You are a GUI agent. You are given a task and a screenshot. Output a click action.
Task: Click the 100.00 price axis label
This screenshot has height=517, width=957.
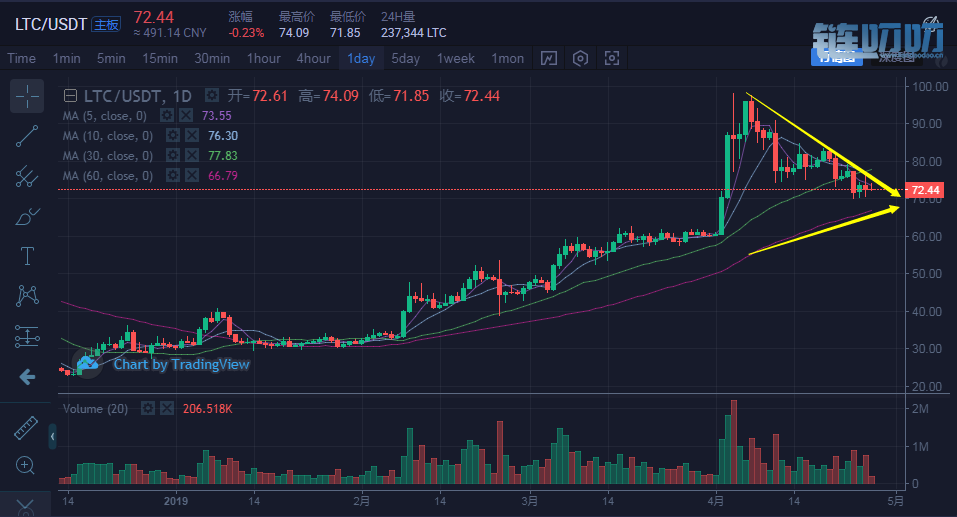pos(930,86)
